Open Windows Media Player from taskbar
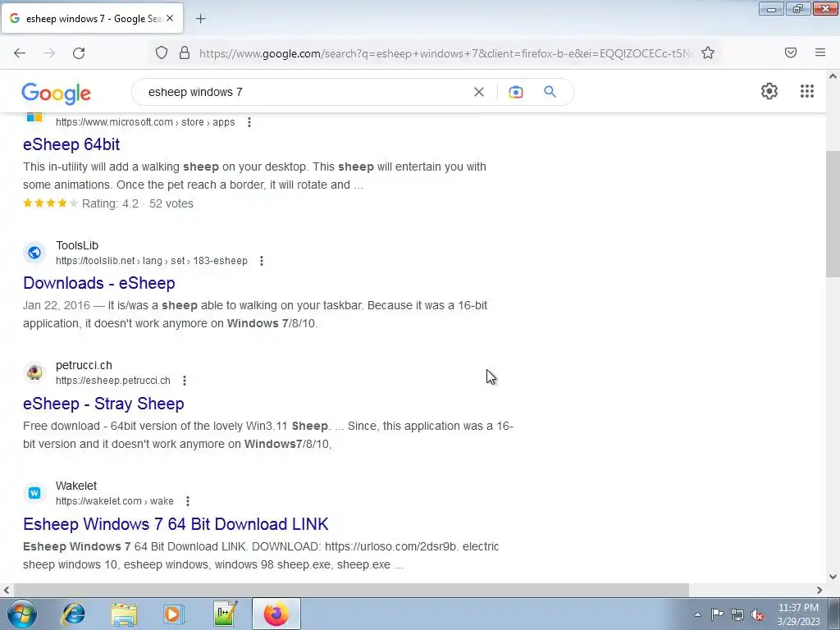The image size is (840, 630). coord(174,614)
